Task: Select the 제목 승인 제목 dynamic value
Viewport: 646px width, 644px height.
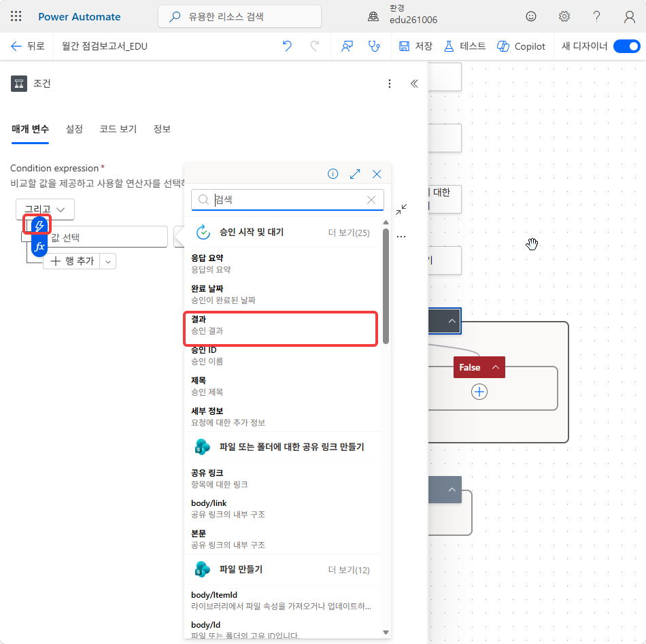Action: tap(284, 386)
